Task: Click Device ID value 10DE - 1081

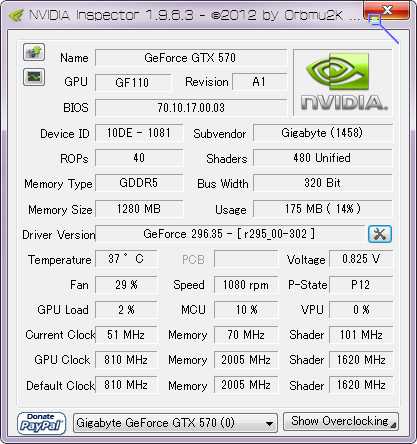Action: tap(139, 133)
